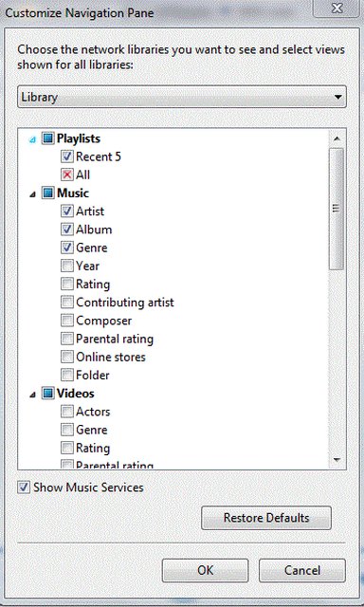Select the Year text label
The height and width of the screenshot is (607, 364).
pyautogui.click(x=87, y=266)
